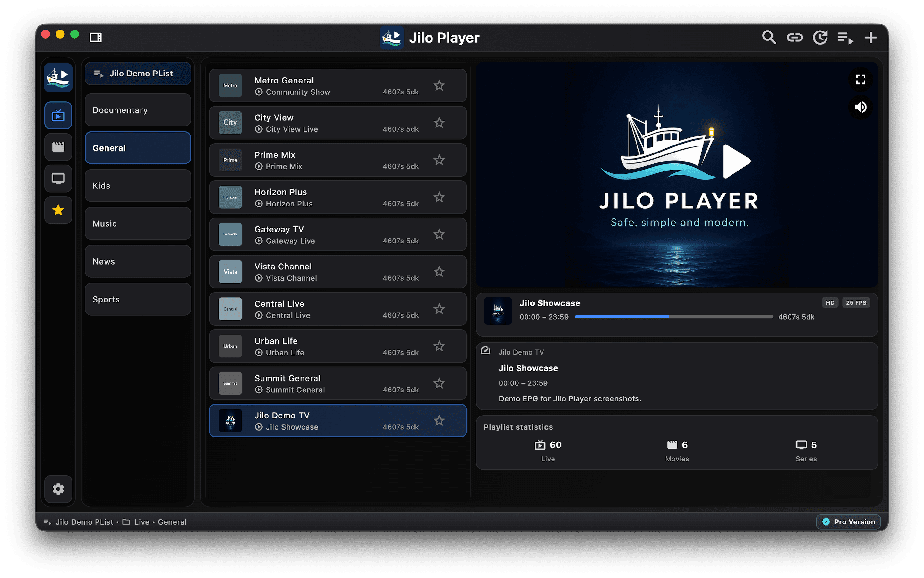Click the EPG channel icon beside Jilo Demo TV
The height and width of the screenshot is (578, 924).
(x=485, y=351)
